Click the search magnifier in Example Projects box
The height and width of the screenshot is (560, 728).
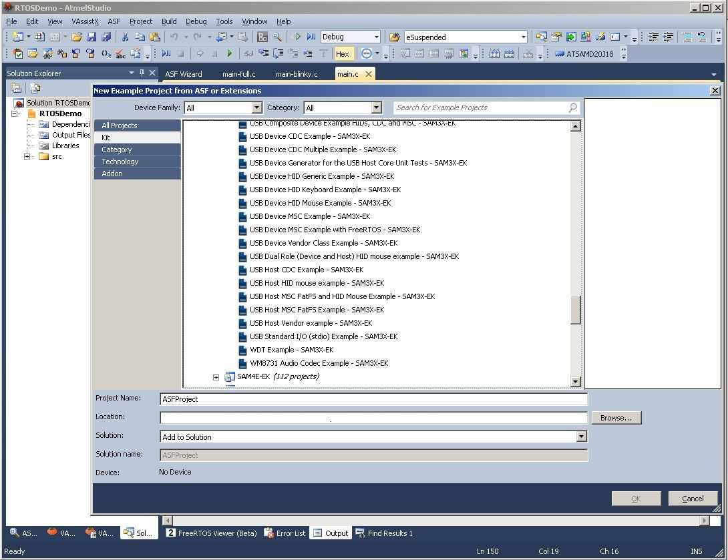coord(573,107)
